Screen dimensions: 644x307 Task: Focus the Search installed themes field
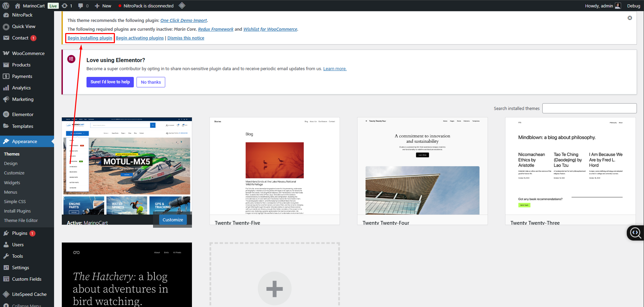pos(589,108)
